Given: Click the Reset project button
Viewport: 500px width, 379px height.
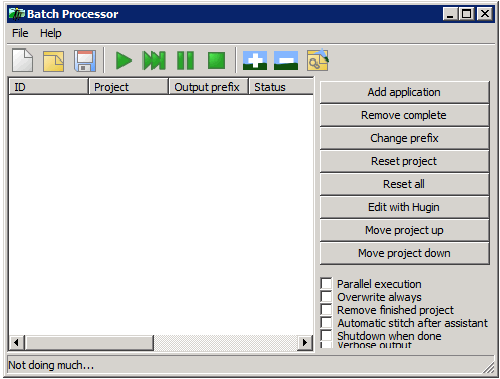Looking at the screenshot, I should pos(404,161).
